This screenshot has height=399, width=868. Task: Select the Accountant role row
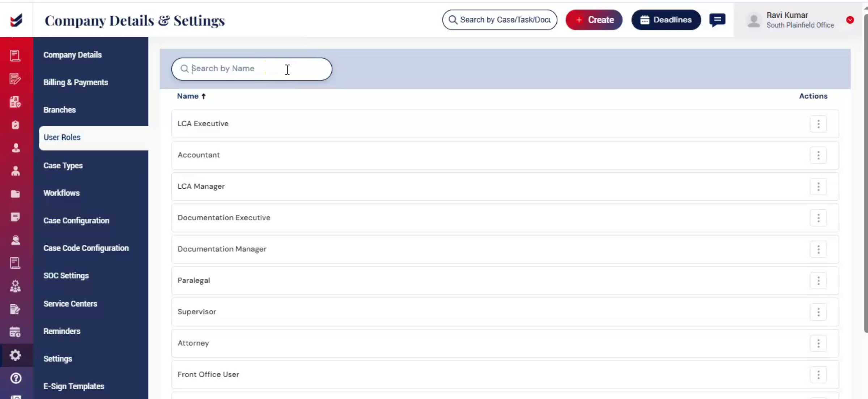tap(505, 155)
